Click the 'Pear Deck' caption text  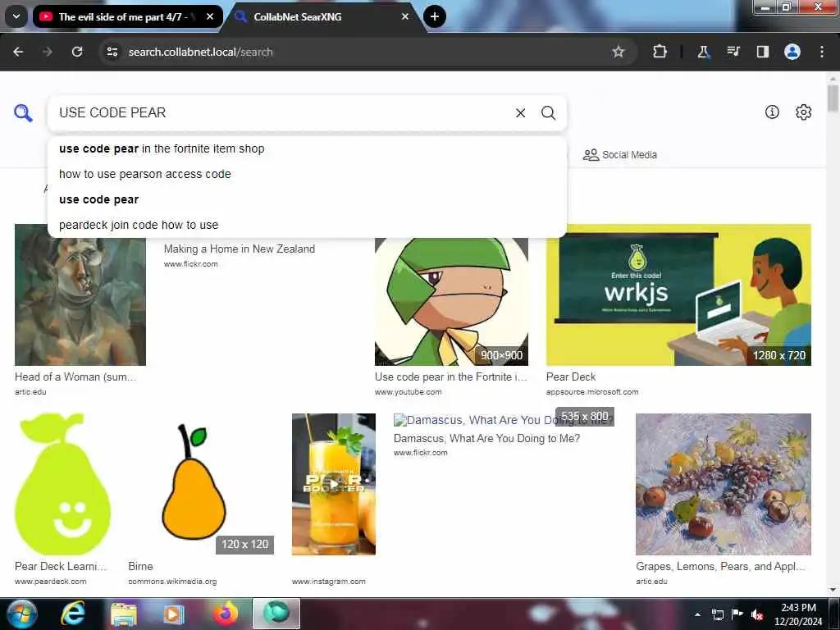(571, 377)
